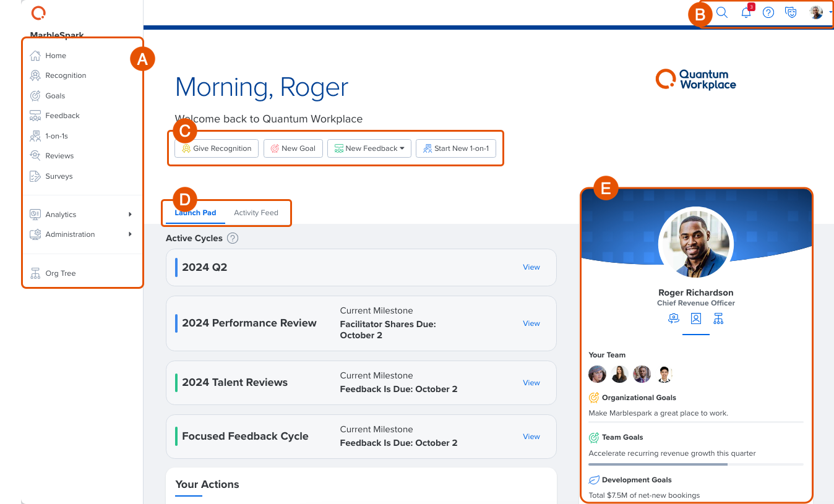The height and width of the screenshot is (504, 834).
Task: Open the search magnifier in the top bar
Action: (722, 12)
